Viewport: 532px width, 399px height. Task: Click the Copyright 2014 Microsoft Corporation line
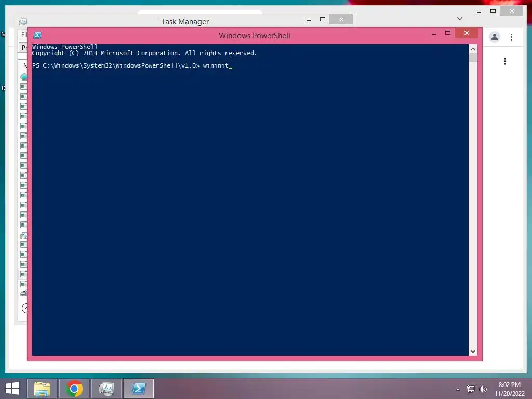coord(144,54)
